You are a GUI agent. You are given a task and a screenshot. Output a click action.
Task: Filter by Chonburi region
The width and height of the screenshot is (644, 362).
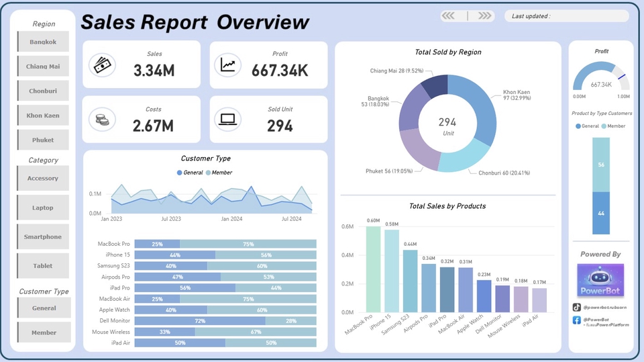click(x=43, y=91)
